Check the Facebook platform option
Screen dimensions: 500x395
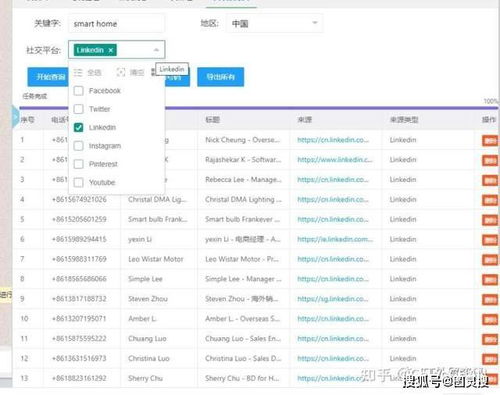(x=79, y=91)
